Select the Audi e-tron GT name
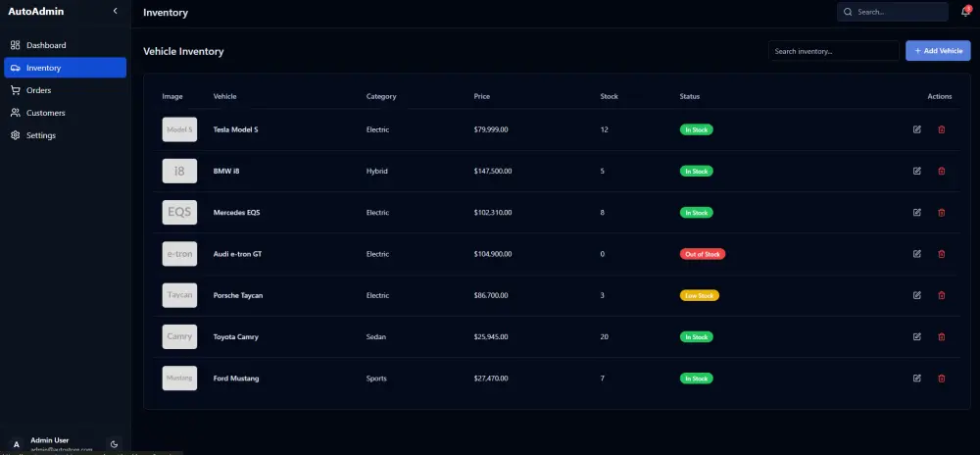The width and height of the screenshot is (980, 455). [237, 254]
